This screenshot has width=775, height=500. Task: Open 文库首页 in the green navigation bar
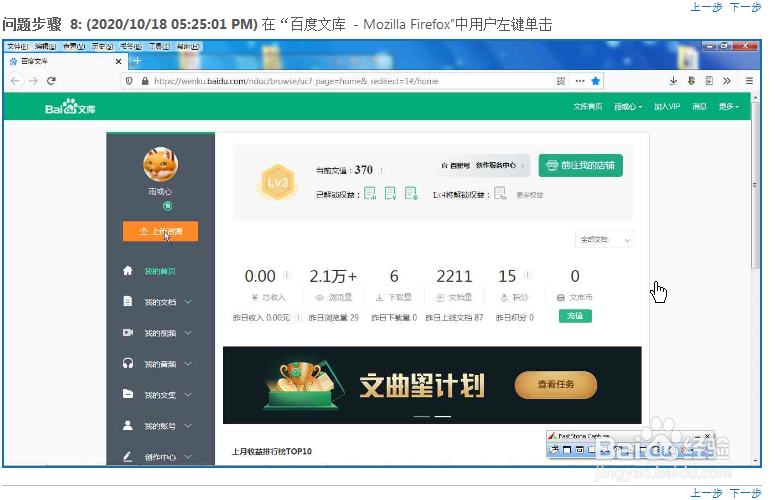pos(587,106)
